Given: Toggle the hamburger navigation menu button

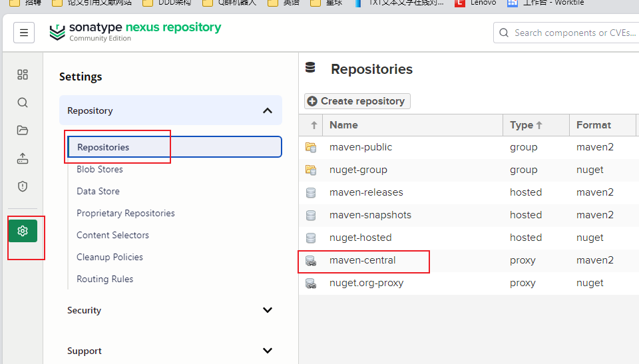Looking at the screenshot, I should pos(24,33).
